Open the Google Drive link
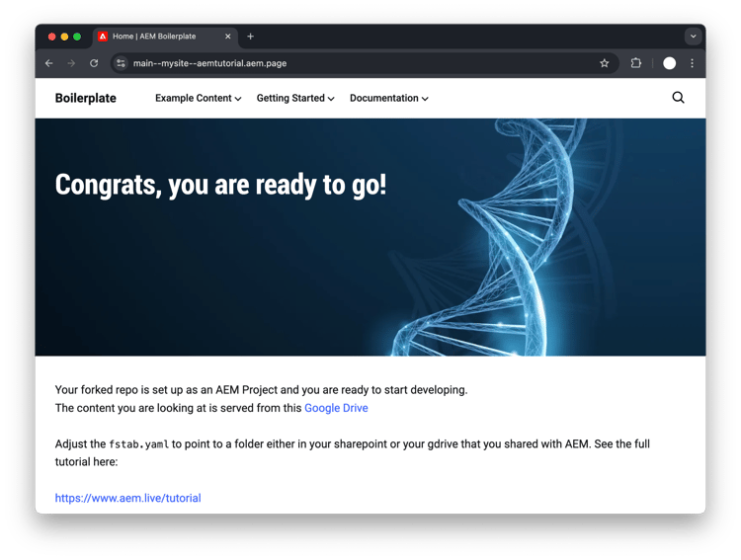 click(336, 408)
